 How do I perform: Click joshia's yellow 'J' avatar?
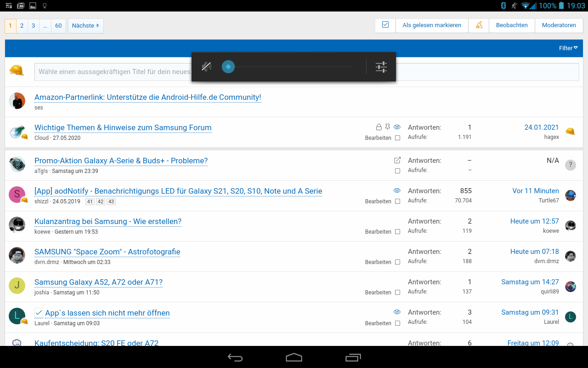pyautogui.click(x=17, y=286)
